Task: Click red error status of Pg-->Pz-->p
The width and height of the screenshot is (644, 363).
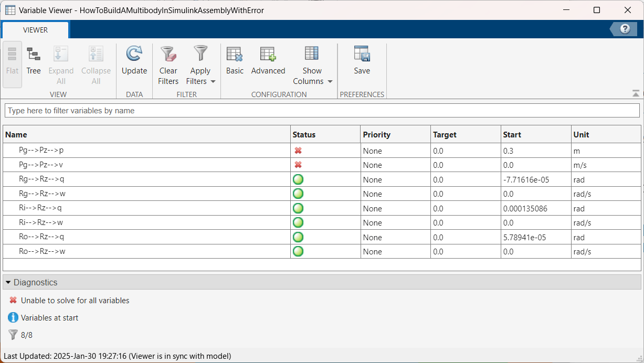Action: pos(298,151)
